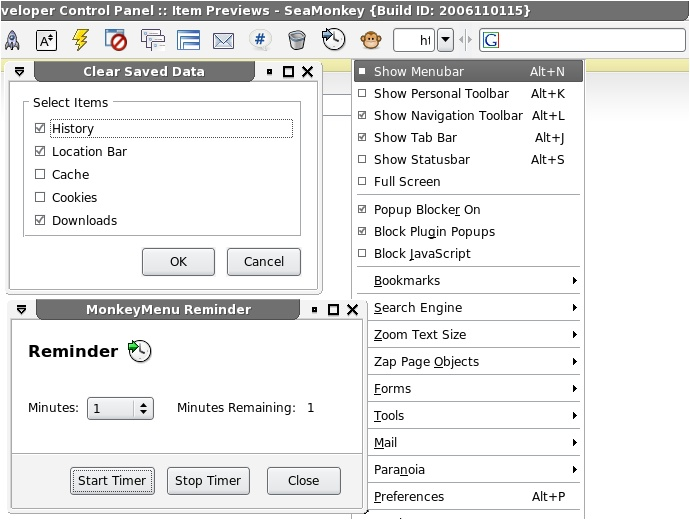Open mail via the envelope icon
The image size is (690, 520).
(x=224, y=41)
